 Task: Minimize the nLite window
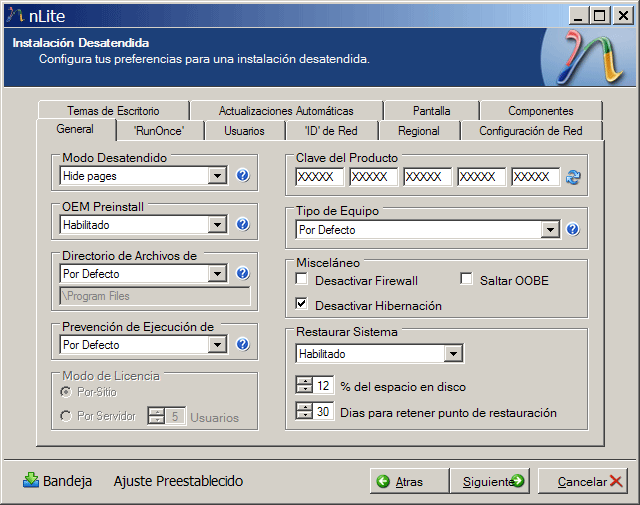coord(578,16)
